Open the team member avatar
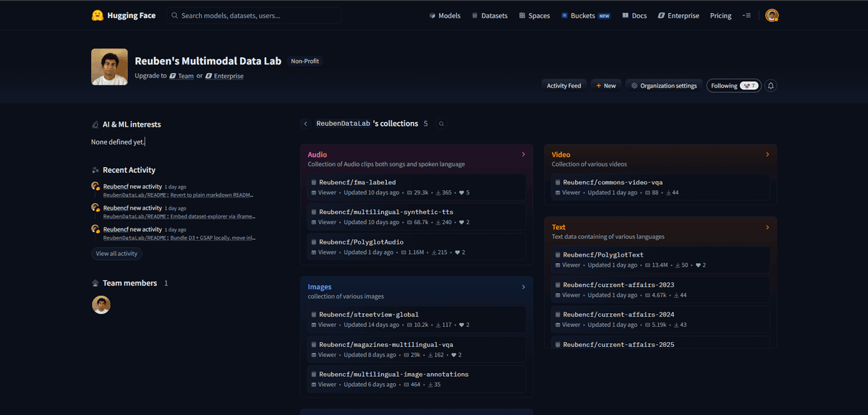 (x=101, y=304)
